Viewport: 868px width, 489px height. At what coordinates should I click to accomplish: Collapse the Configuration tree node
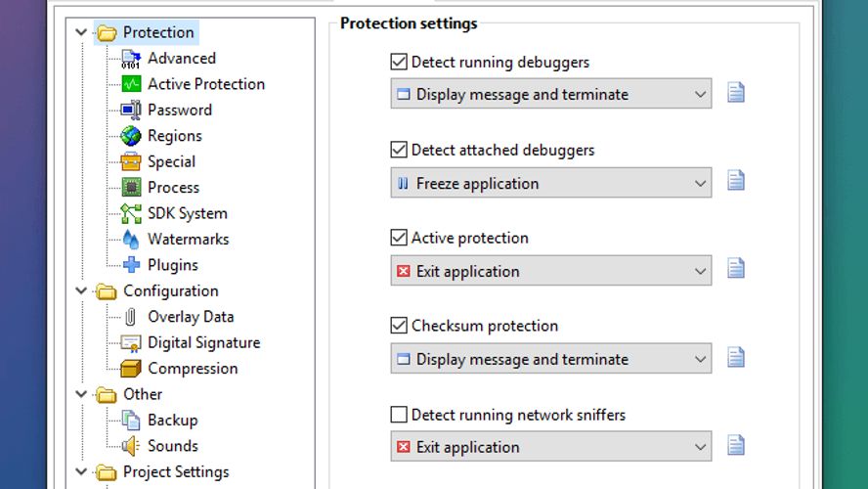(x=81, y=290)
